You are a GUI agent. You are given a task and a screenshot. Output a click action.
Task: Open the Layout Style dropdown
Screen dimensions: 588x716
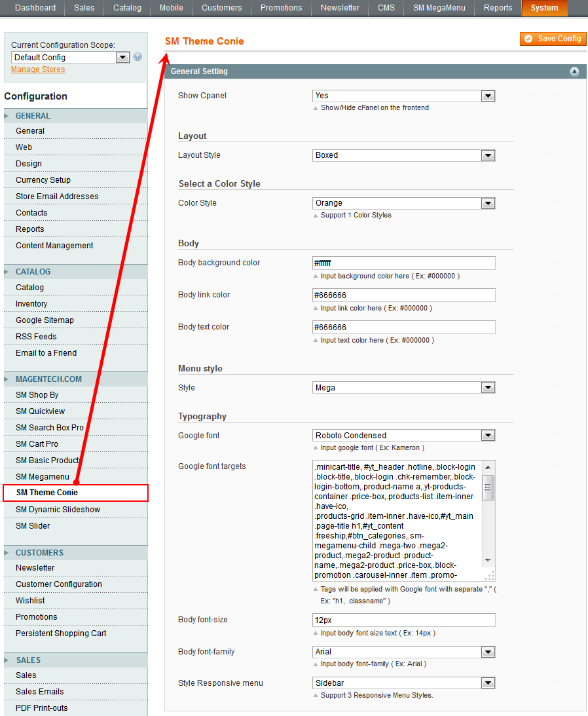coord(403,155)
